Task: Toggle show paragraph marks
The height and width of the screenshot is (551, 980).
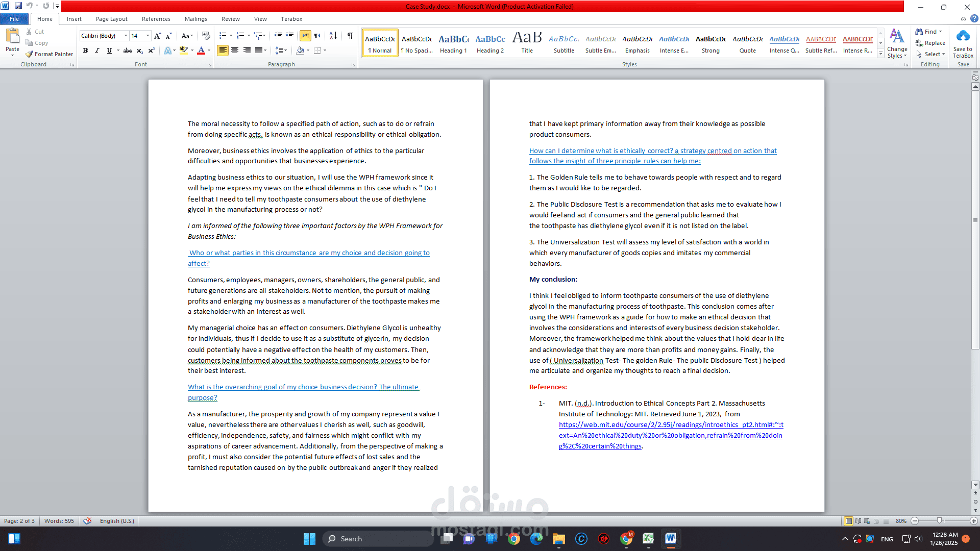Action: (x=350, y=36)
